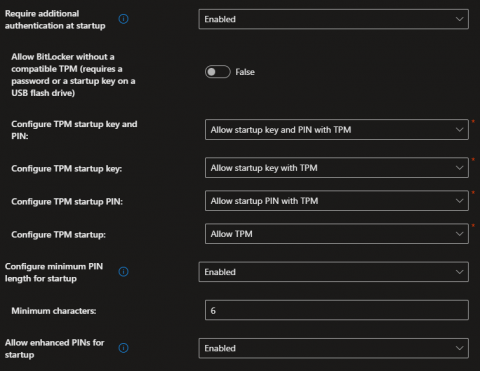Click 'Allow BitLocker without a compatible TPM' description
Image resolution: width=480 pixels, height=371 pixels.
pyautogui.click(x=73, y=75)
